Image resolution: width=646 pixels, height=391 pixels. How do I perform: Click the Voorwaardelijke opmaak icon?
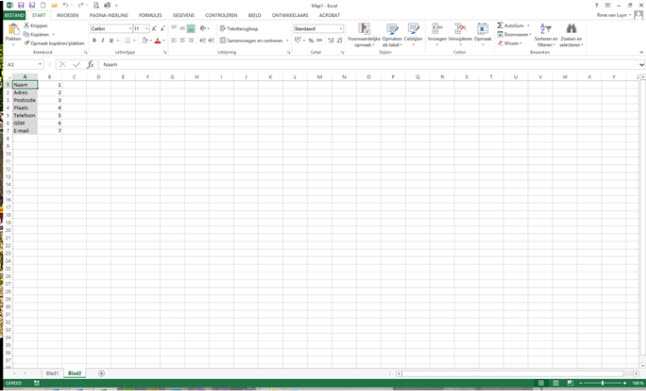[x=364, y=29]
